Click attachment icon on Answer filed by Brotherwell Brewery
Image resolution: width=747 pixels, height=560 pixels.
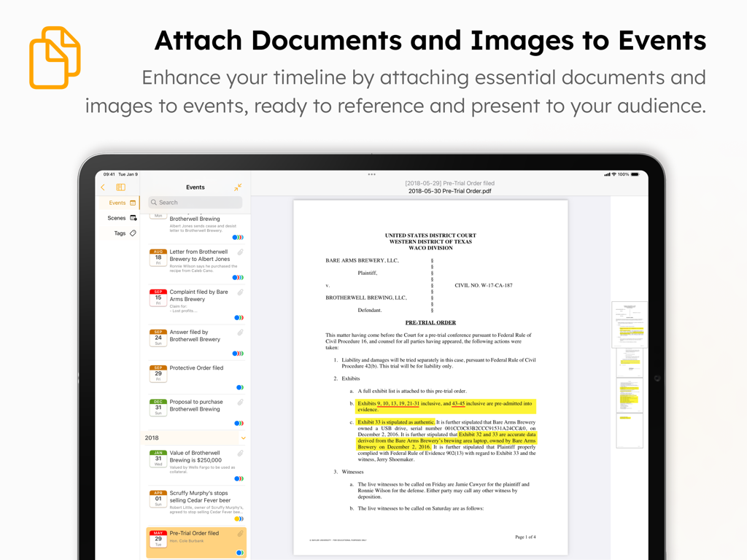pyautogui.click(x=241, y=331)
